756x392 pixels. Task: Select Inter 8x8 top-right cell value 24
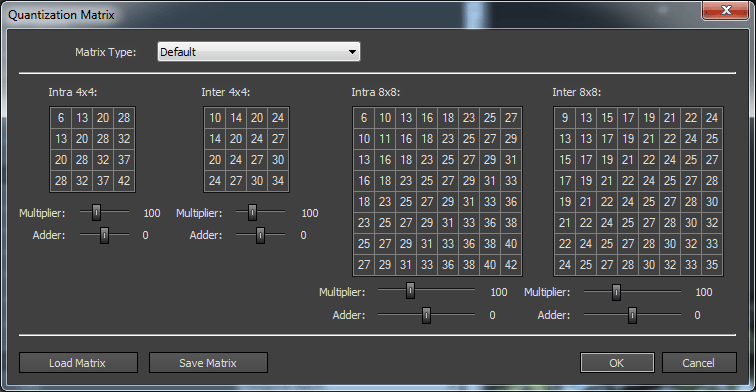[x=712, y=118]
